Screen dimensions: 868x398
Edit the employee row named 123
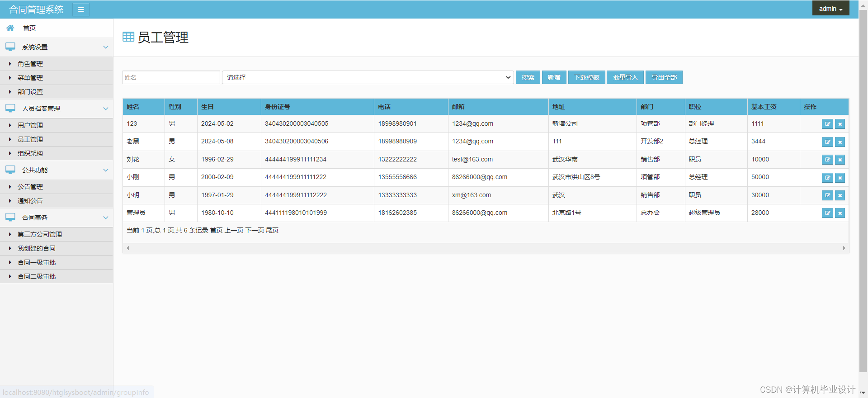coord(827,124)
